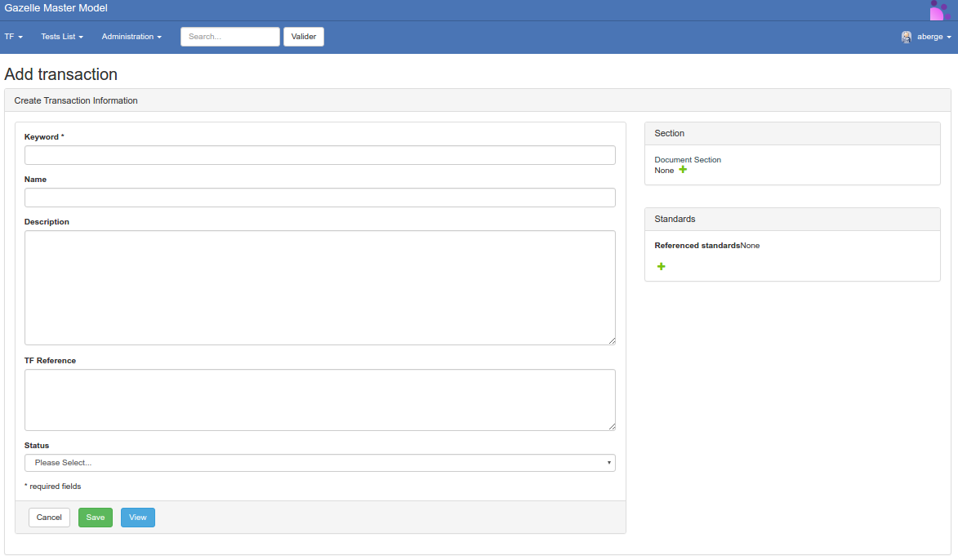Add a referenced standard with the green plus
Image resolution: width=958 pixels, height=560 pixels.
(661, 267)
